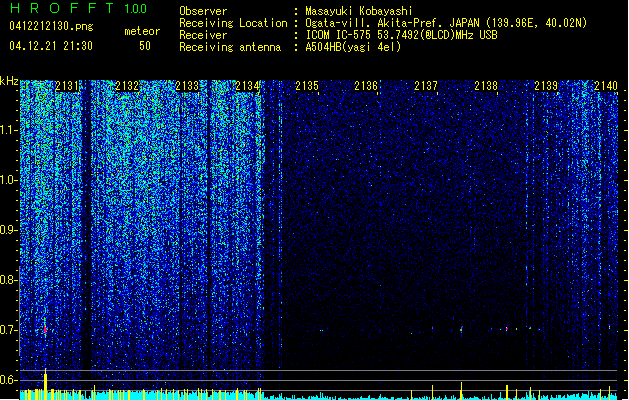
Task: Click the 0.9 kHz axis tick label
Action: (x=9, y=230)
